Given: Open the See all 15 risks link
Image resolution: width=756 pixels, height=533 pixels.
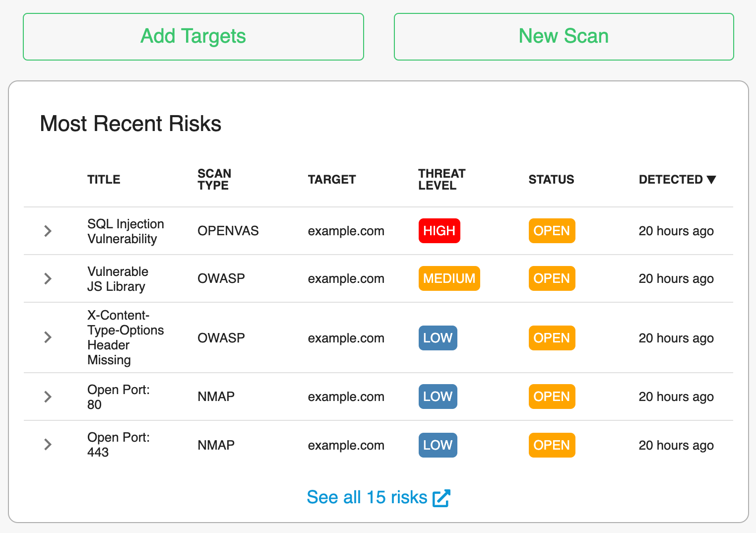Looking at the screenshot, I should coord(367,497).
